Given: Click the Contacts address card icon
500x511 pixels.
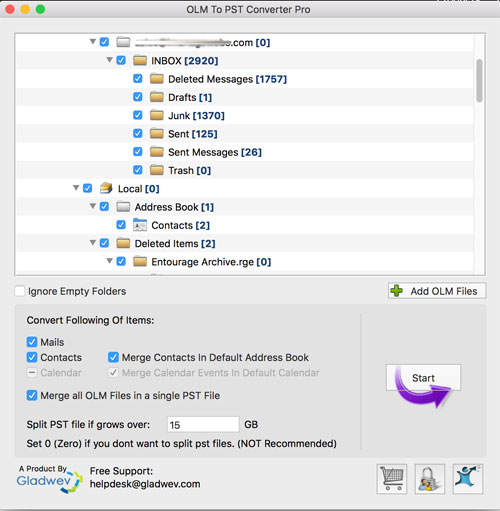Looking at the screenshot, I should [x=140, y=225].
